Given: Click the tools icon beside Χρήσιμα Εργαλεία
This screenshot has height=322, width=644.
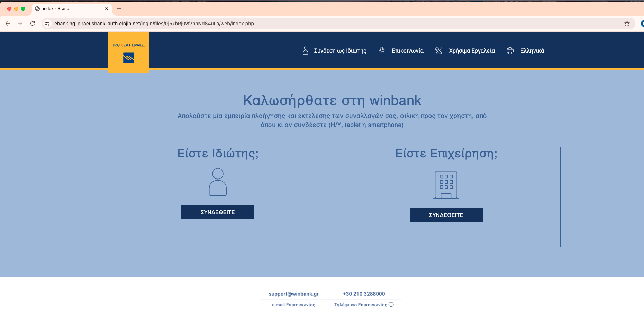Looking at the screenshot, I should 438,50.
